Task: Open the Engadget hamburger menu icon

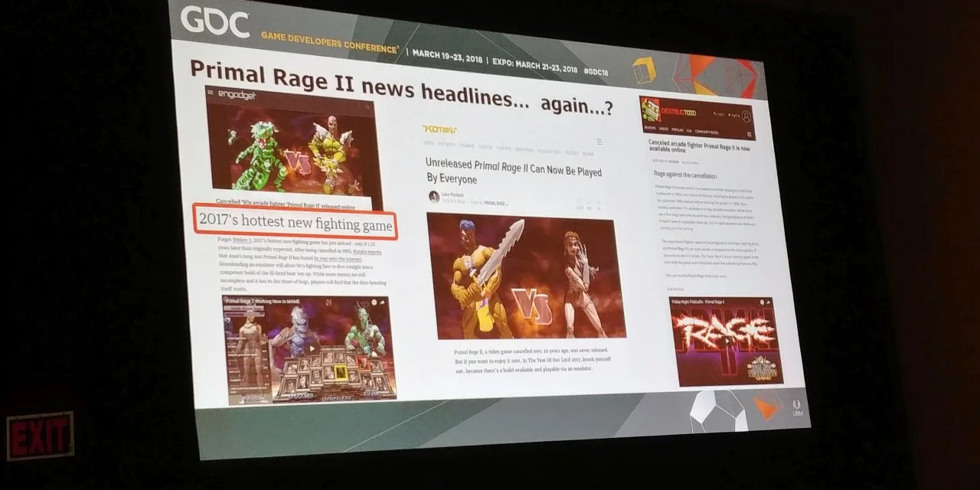Action: coord(210,93)
